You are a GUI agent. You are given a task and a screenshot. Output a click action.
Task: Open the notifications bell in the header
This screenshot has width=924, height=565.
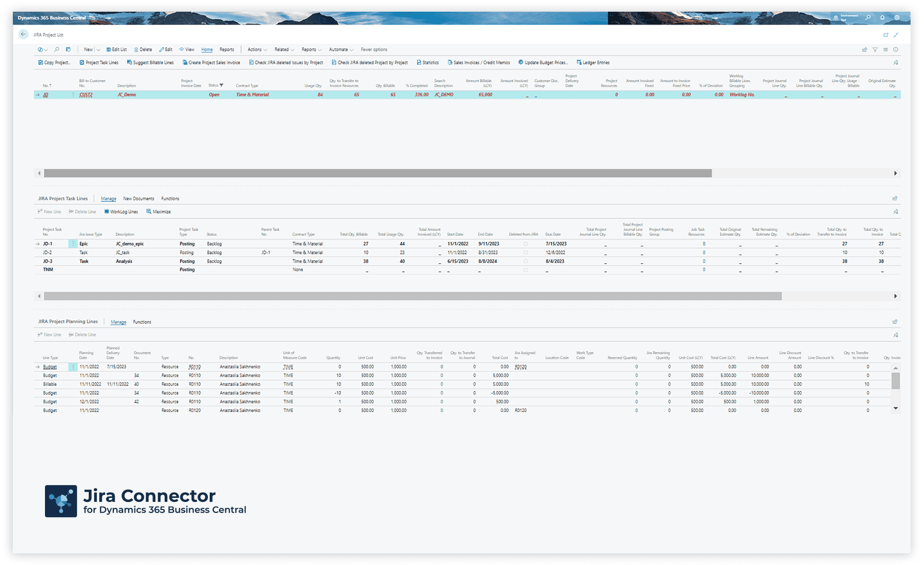[x=883, y=18]
